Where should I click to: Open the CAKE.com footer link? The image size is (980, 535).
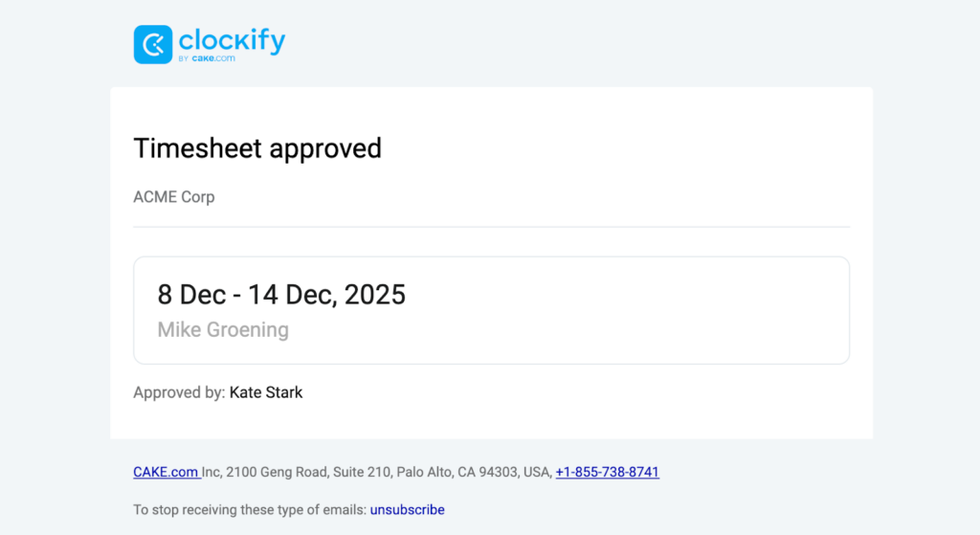[x=166, y=472]
